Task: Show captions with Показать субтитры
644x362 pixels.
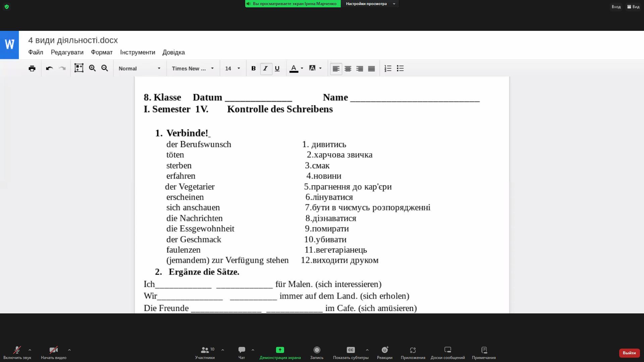Action: point(351,353)
